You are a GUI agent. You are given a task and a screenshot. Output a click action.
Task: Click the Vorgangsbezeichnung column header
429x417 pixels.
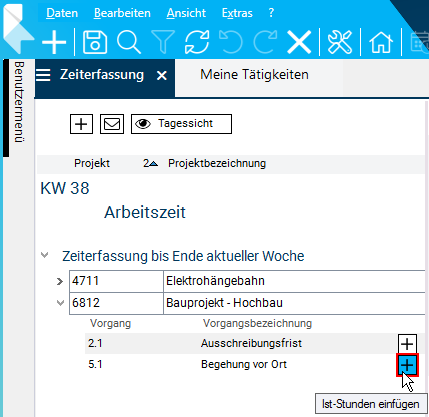coord(258,323)
